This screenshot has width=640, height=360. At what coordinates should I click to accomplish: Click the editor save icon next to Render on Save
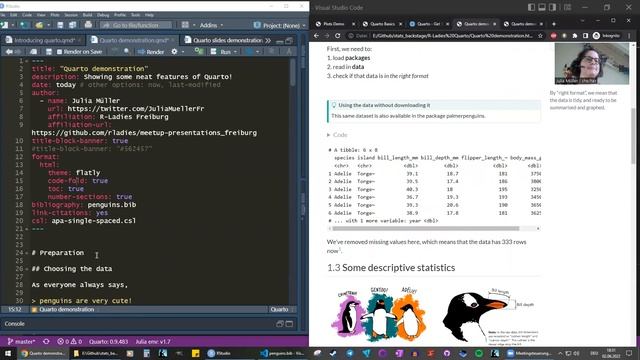[49, 52]
